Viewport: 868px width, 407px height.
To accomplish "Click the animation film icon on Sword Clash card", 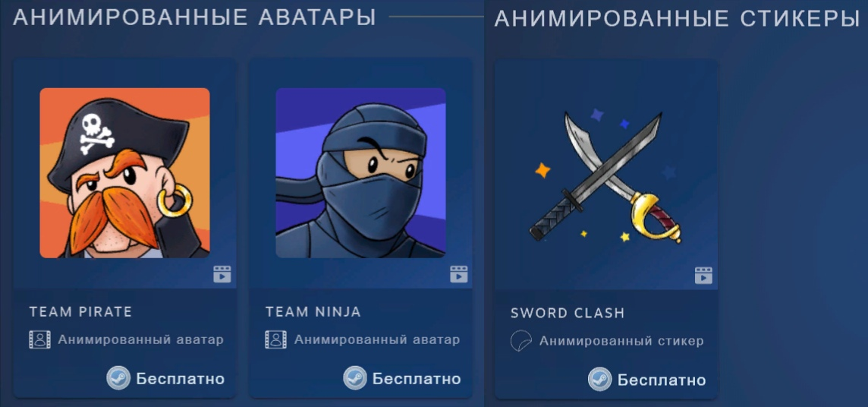I will tap(703, 275).
